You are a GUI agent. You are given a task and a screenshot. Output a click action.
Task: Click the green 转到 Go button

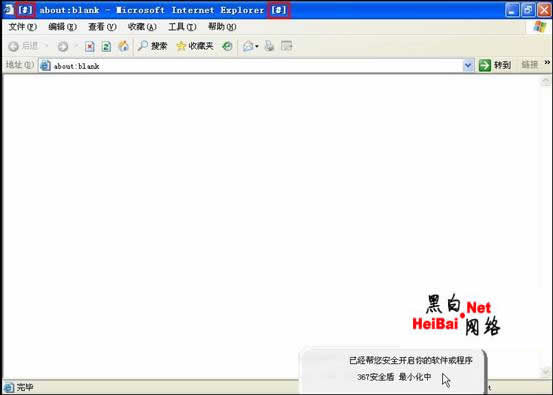(x=495, y=65)
